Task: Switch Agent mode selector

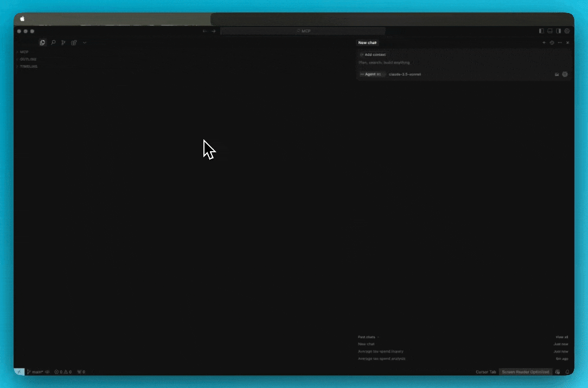Action: pos(372,74)
